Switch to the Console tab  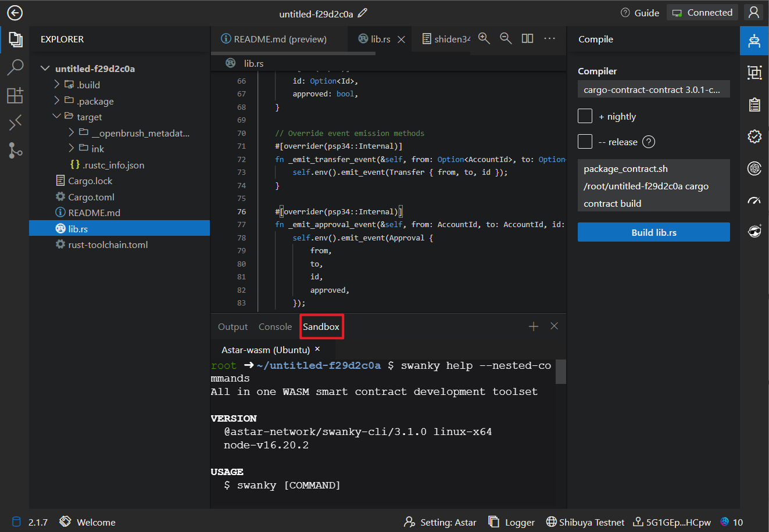pos(275,327)
